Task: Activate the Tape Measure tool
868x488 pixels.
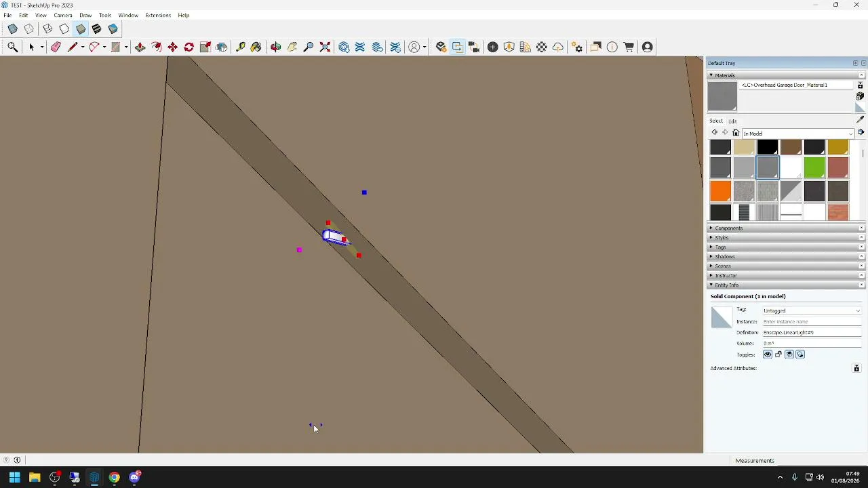Action: tap(241, 47)
